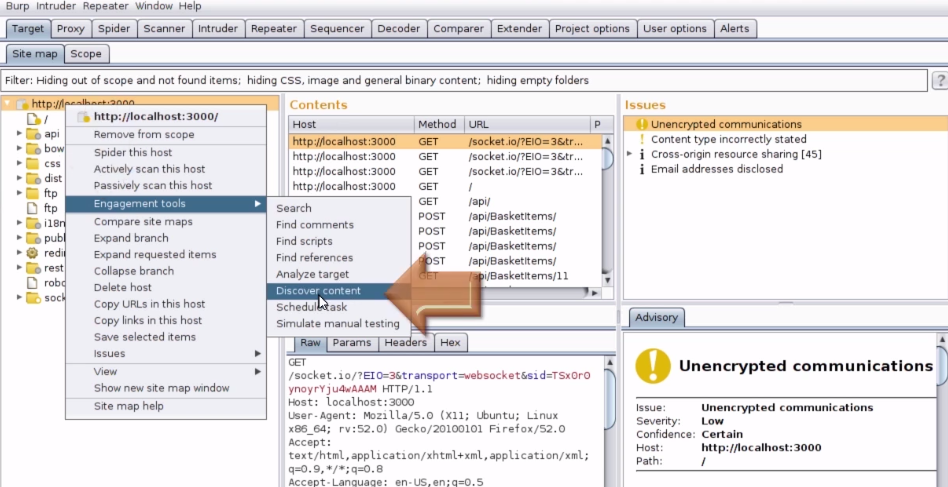Open the Burp menu

[x=17, y=6]
